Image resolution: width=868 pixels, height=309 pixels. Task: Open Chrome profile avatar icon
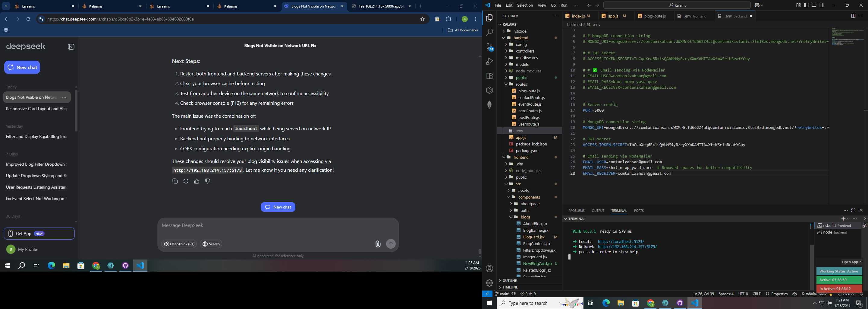[465, 19]
